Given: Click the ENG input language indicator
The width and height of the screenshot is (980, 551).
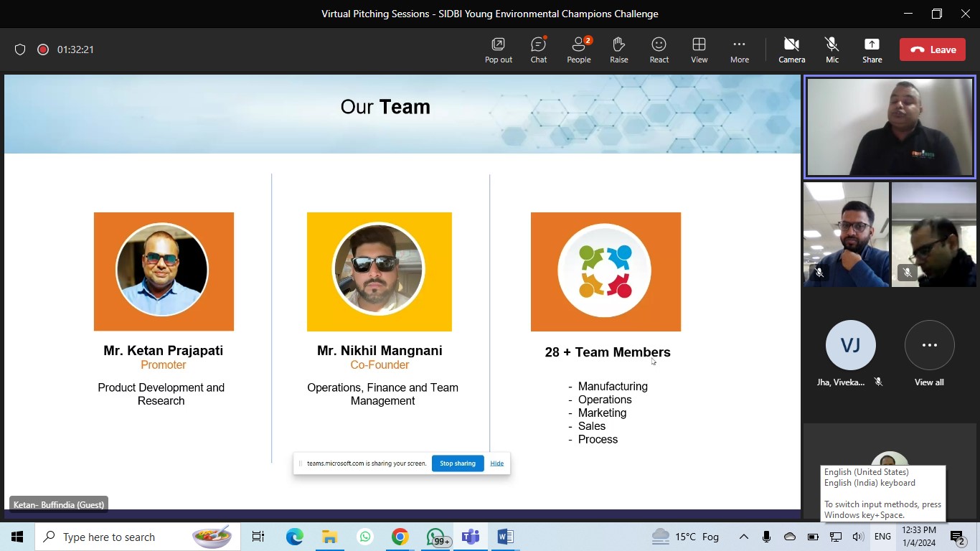Looking at the screenshot, I should click(882, 537).
